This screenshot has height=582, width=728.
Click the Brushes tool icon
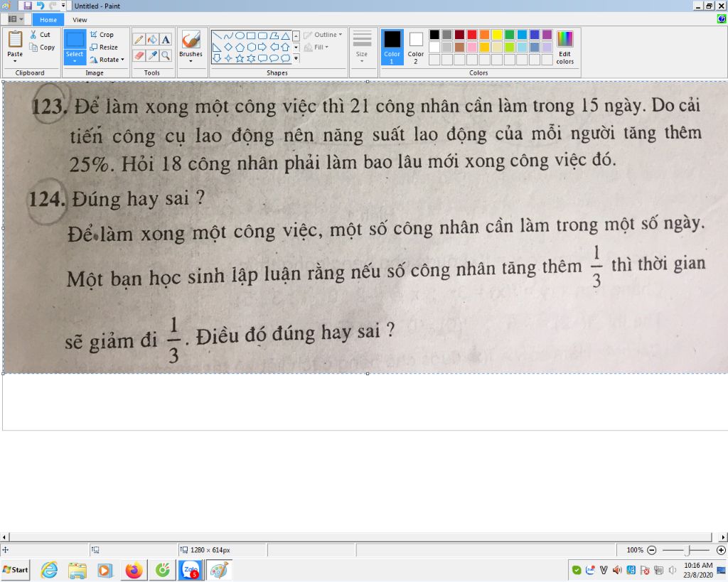click(x=191, y=40)
